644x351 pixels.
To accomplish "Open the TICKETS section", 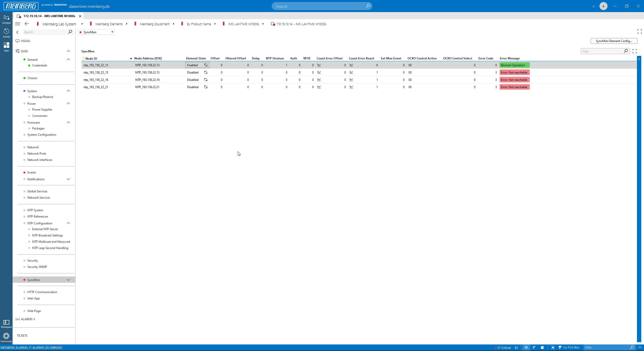I will (x=22, y=335).
